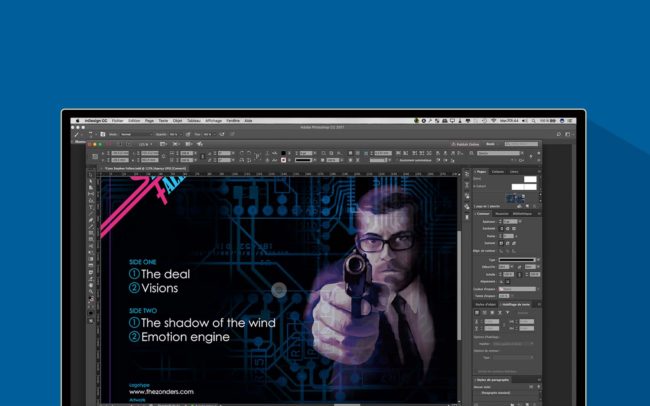Select the first Sommet join style button

coord(501,243)
